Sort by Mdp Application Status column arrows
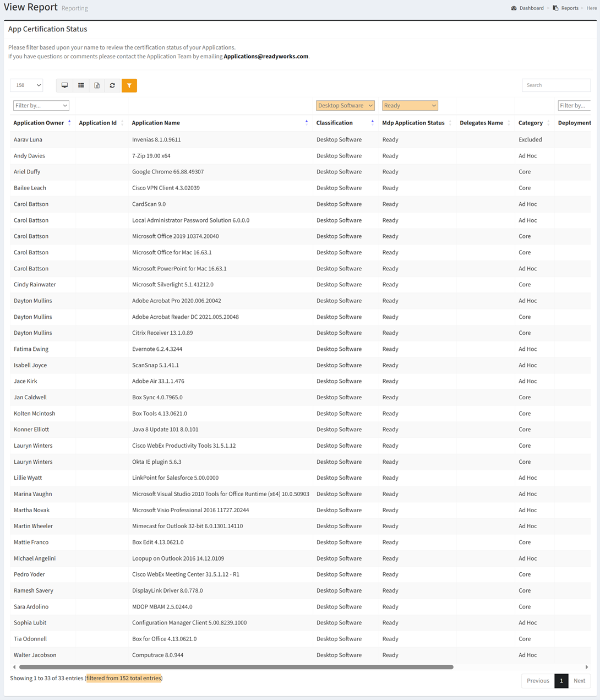Viewport: 600px width, 700px height. (450, 123)
